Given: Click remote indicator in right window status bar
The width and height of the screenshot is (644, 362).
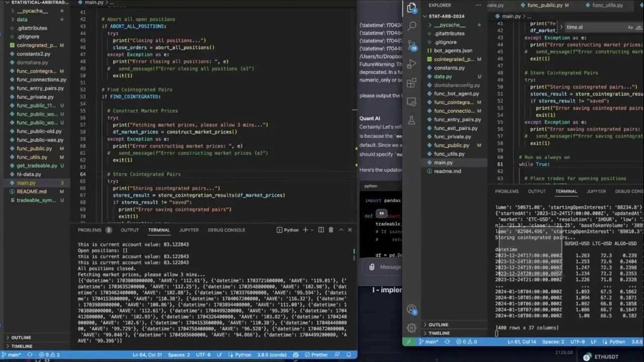Looking at the screenshot, I should click(408, 342).
